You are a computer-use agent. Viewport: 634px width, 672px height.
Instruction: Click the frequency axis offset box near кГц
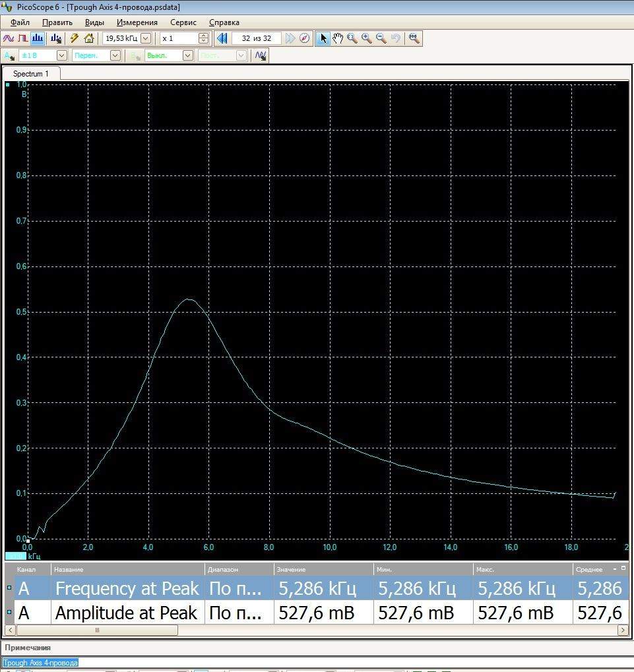coord(15,557)
